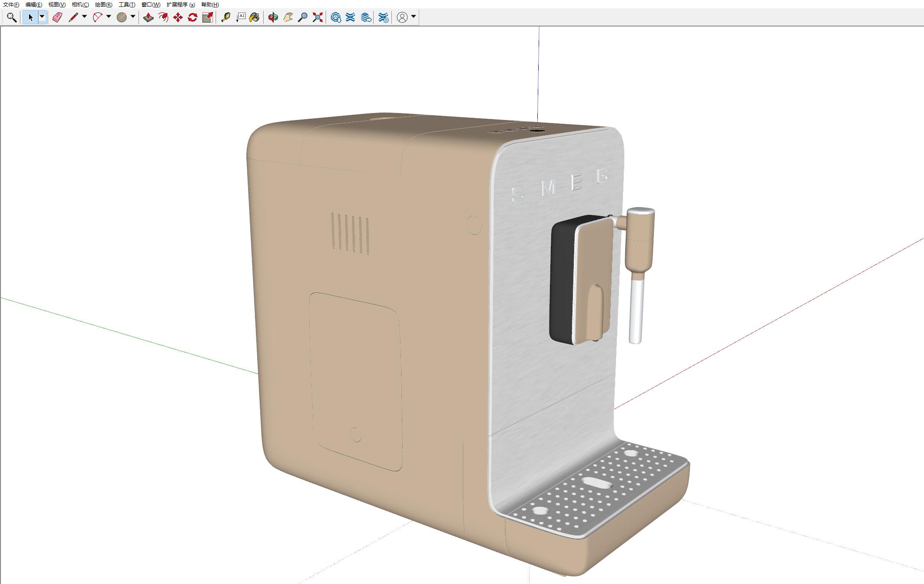Activate the Scale tool
This screenshot has width=924, height=584.
click(x=208, y=17)
